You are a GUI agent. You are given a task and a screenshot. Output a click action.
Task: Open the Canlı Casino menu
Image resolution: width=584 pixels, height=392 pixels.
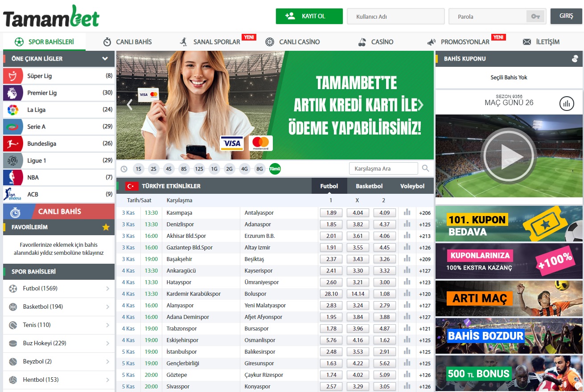(x=293, y=42)
